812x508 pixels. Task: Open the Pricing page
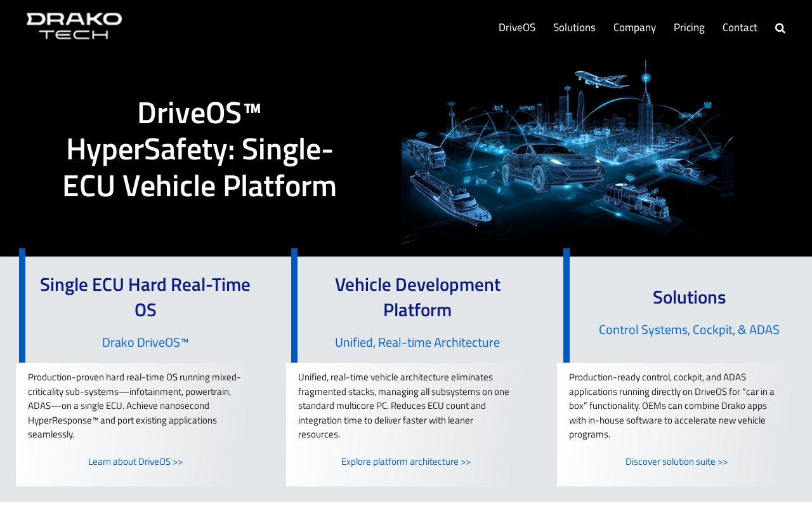(689, 27)
